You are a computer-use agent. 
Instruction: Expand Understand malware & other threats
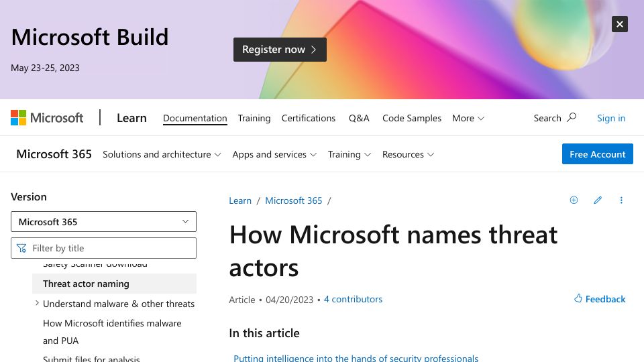pyautogui.click(x=37, y=303)
